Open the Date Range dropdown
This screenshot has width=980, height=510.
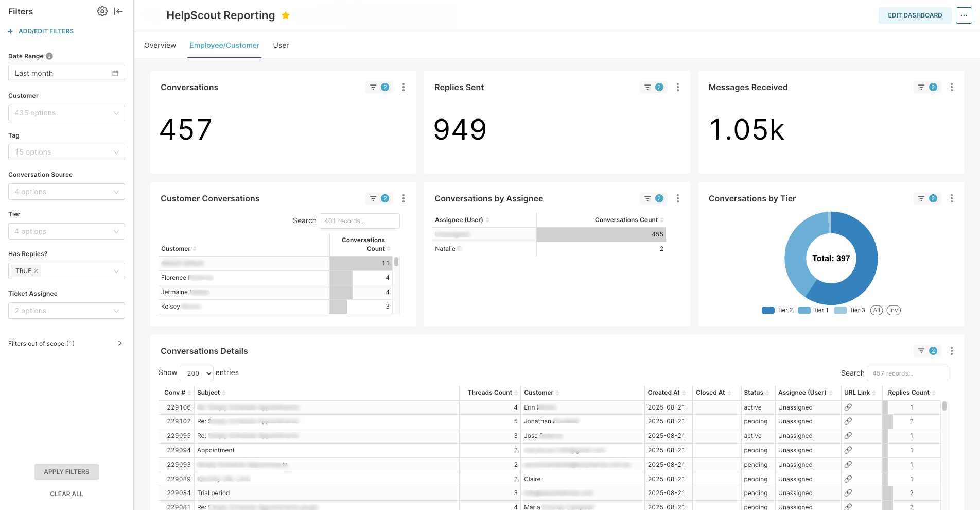point(66,73)
